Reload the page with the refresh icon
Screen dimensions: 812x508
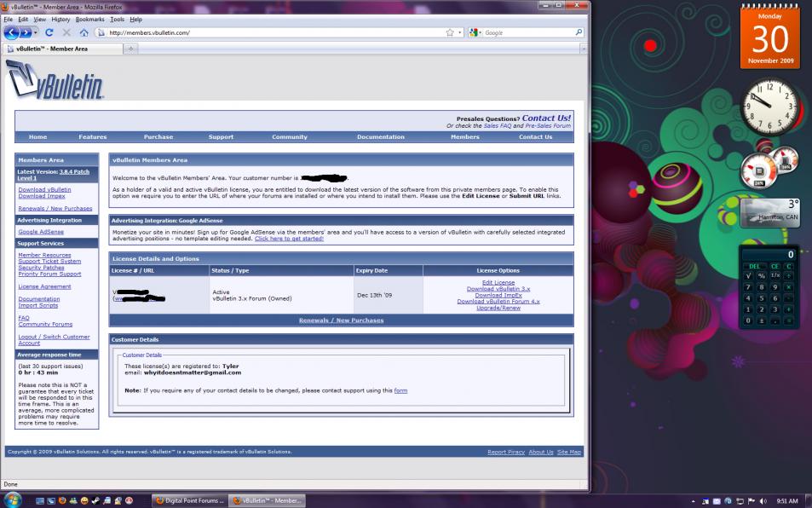coord(49,32)
